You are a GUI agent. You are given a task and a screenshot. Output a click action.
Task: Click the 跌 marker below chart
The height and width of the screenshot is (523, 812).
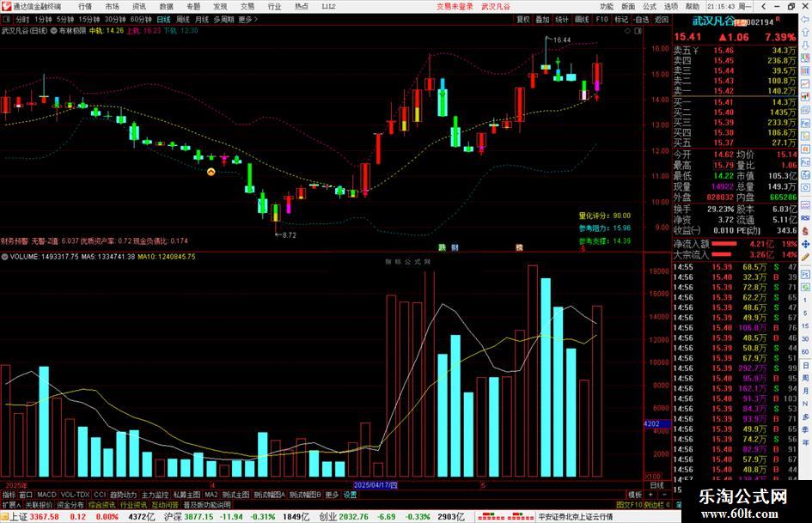coord(443,247)
